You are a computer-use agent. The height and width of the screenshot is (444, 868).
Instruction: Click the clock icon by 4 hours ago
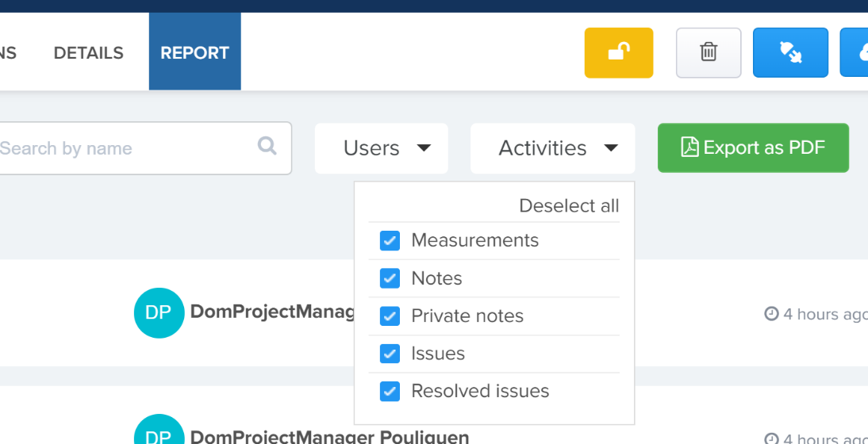click(771, 314)
